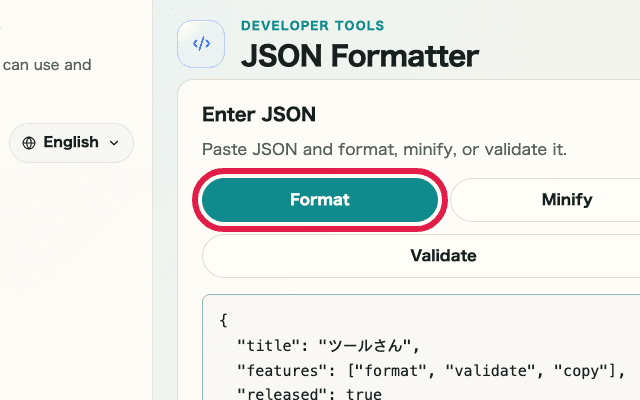Click the Format button

[x=320, y=200]
